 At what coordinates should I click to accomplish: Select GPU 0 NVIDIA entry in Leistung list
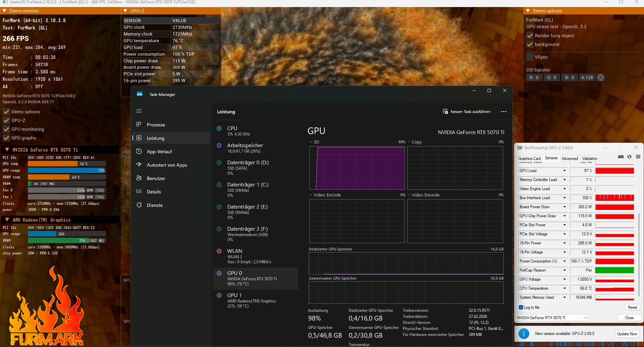click(255, 279)
